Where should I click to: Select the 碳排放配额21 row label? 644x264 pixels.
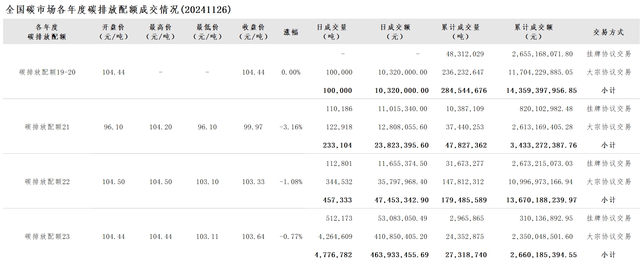(47, 127)
